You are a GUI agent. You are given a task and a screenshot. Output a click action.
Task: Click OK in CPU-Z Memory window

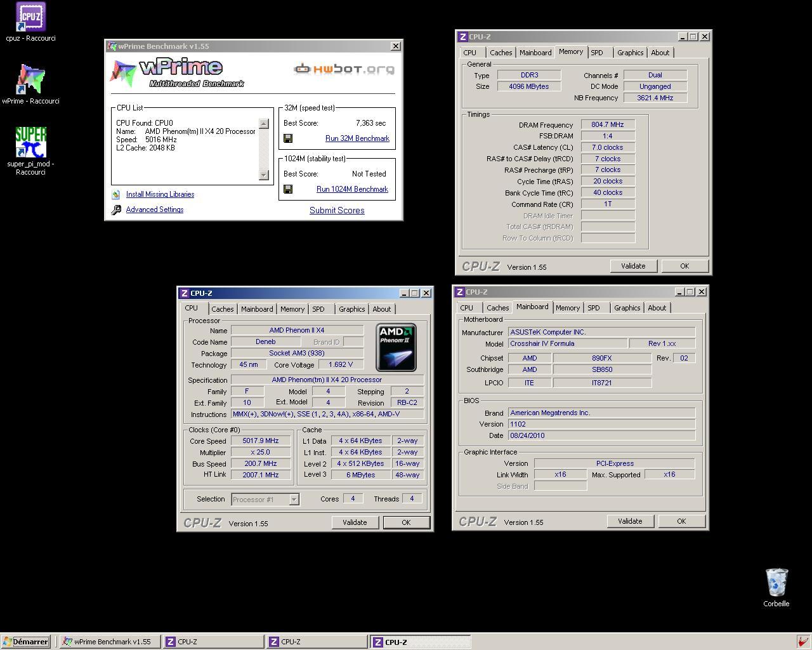coord(684,266)
